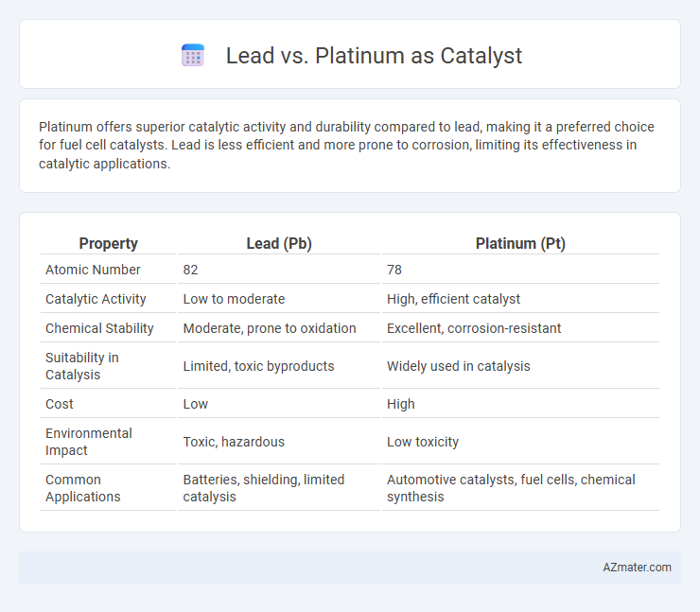Click the intro paragraph starting 'Platinum offers superior'
The width and height of the screenshot is (700, 612).
[346, 145]
